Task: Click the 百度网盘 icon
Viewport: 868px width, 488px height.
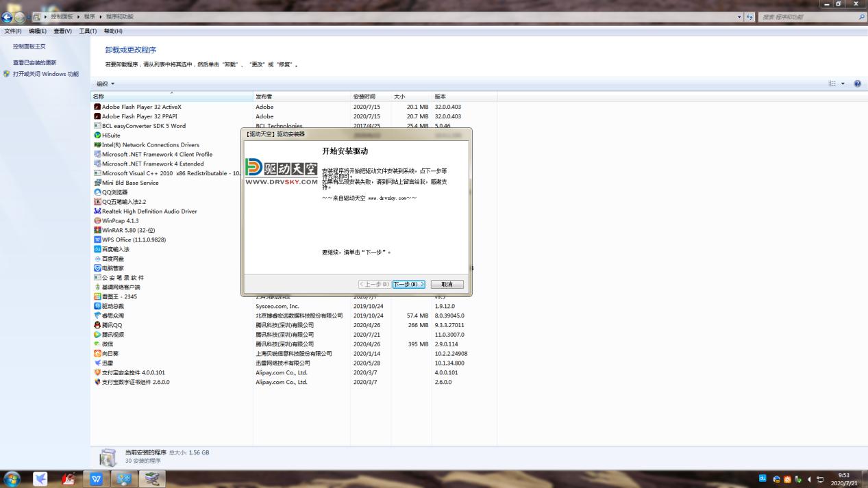Action: click(97, 259)
